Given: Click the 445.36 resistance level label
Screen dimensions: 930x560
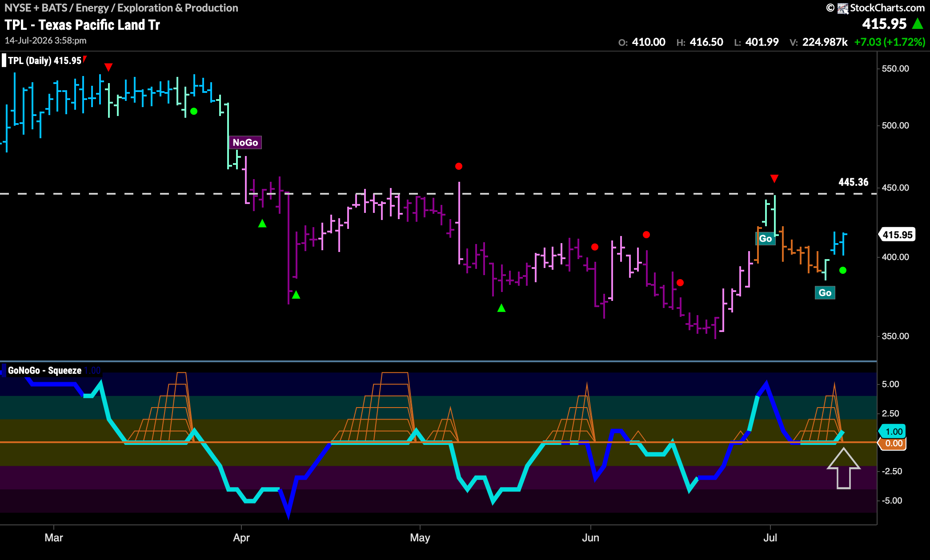Looking at the screenshot, I should 853,182.
